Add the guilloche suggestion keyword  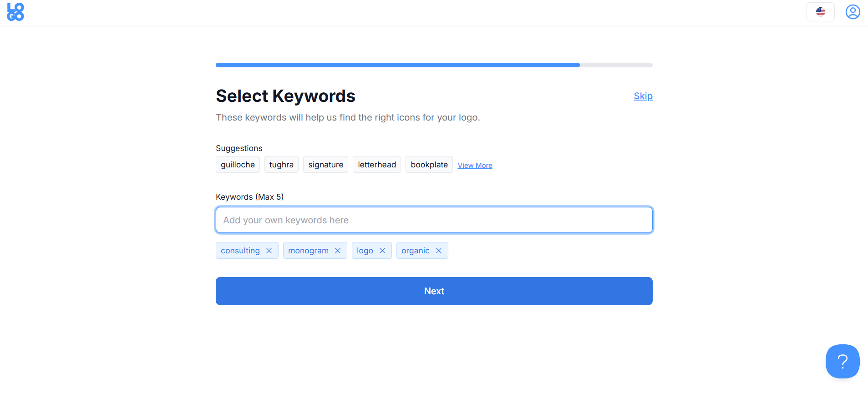click(238, 165)
